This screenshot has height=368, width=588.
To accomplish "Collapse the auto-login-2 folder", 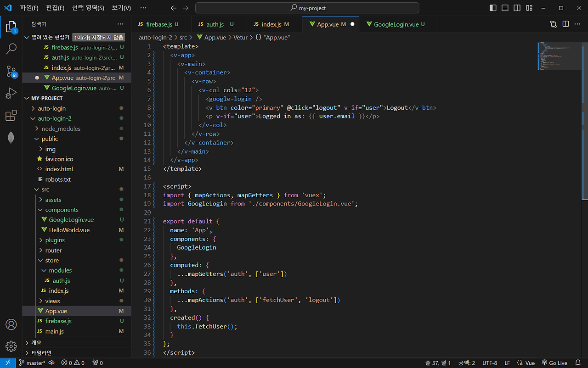I will tap(76, 118).
